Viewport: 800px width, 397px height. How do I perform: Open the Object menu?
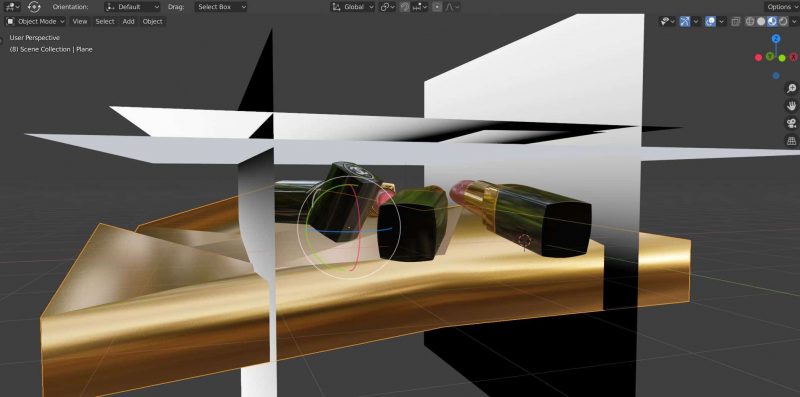tap(153, 21)
